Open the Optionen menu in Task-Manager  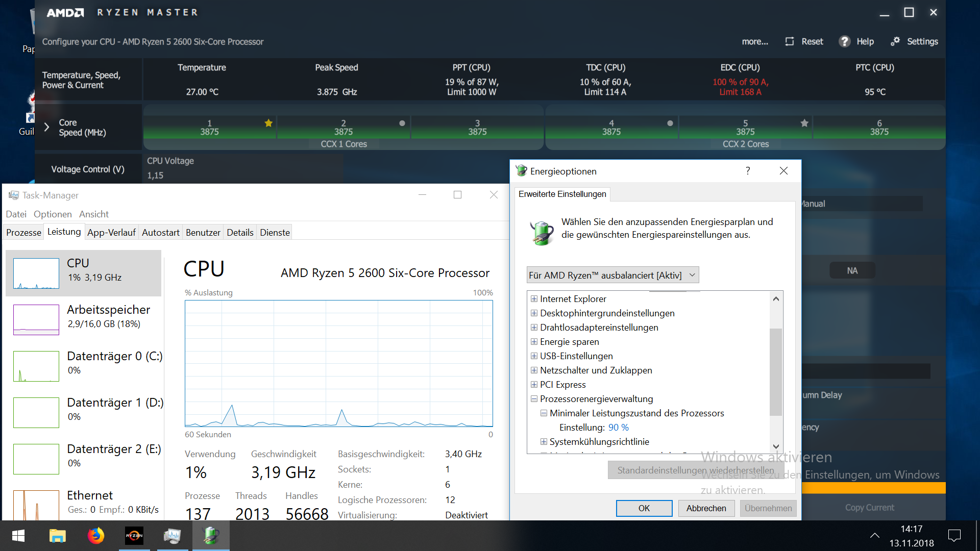[53, 214]
